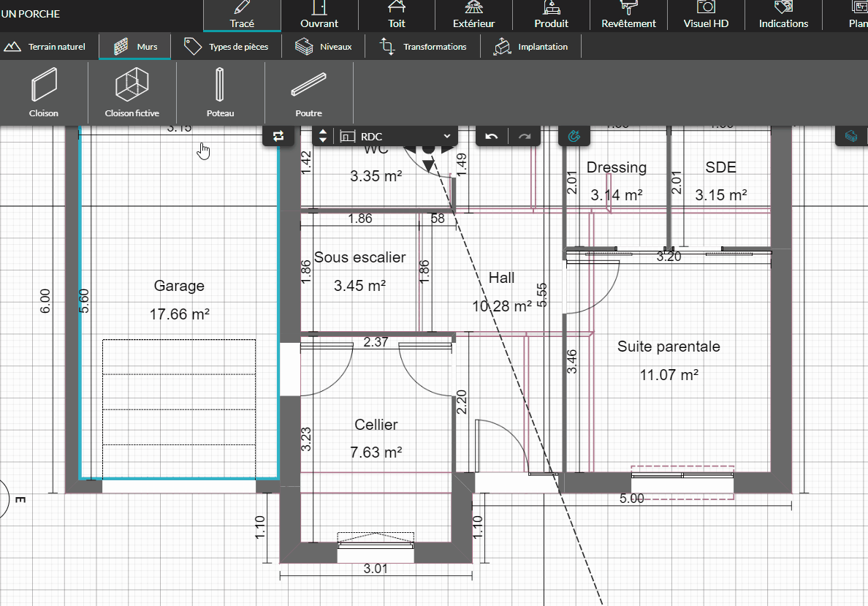Viewport: 868px width, 606px height.
Task: Go to the Revêtement tab
Action: (628, 15)
